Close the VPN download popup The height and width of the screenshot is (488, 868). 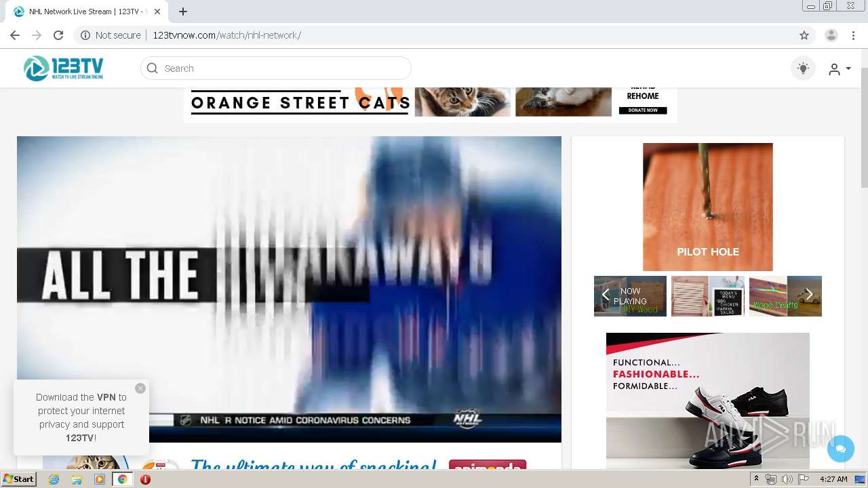140,388
